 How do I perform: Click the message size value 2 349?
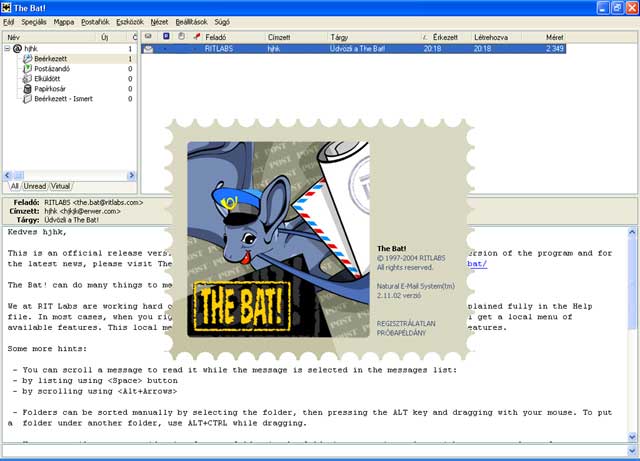pos(555,49)
